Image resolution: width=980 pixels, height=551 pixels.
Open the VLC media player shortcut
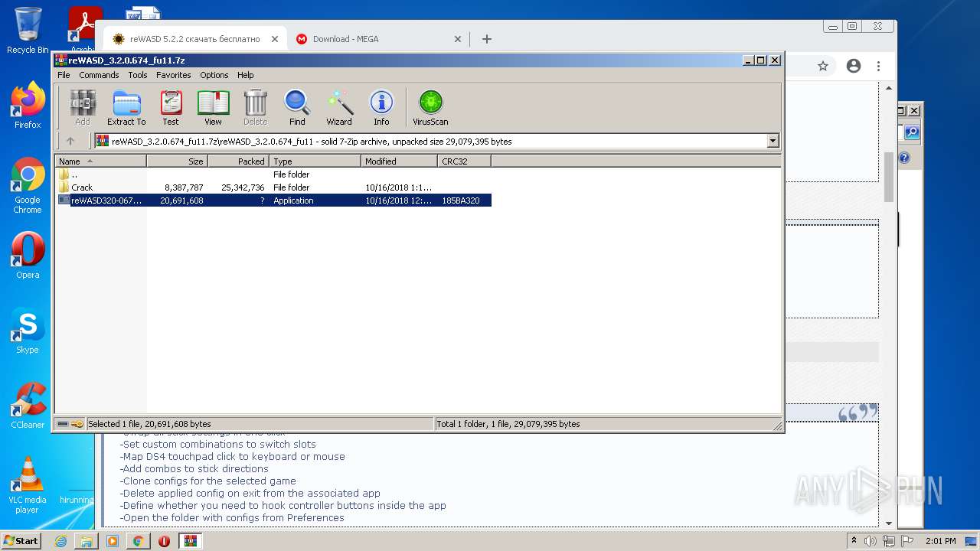[x=28, y=485]
